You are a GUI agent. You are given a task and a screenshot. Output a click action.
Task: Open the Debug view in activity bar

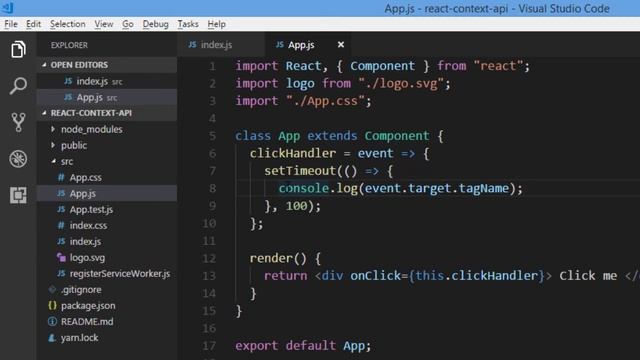tap(18, 159)
